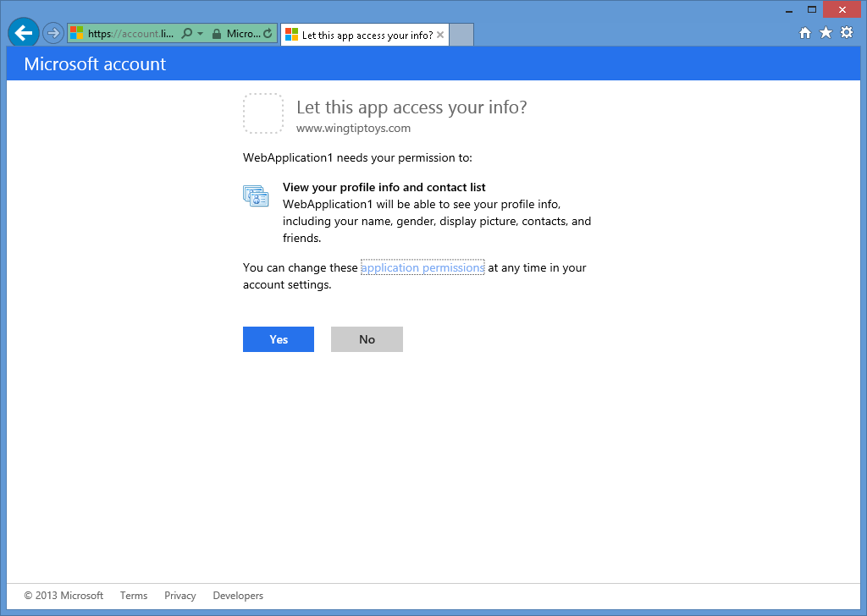
Task: Click the forward navigation arrow
Action: pos(52,32)
